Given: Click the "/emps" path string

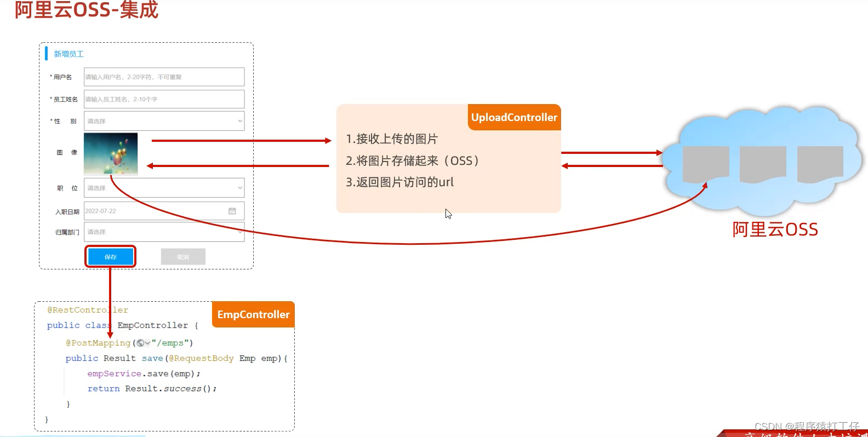Looking at the screenshot, I should point(170,343).
